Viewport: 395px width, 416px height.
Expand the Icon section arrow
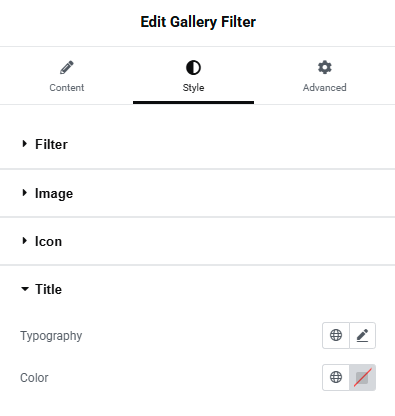coord(24,241)
